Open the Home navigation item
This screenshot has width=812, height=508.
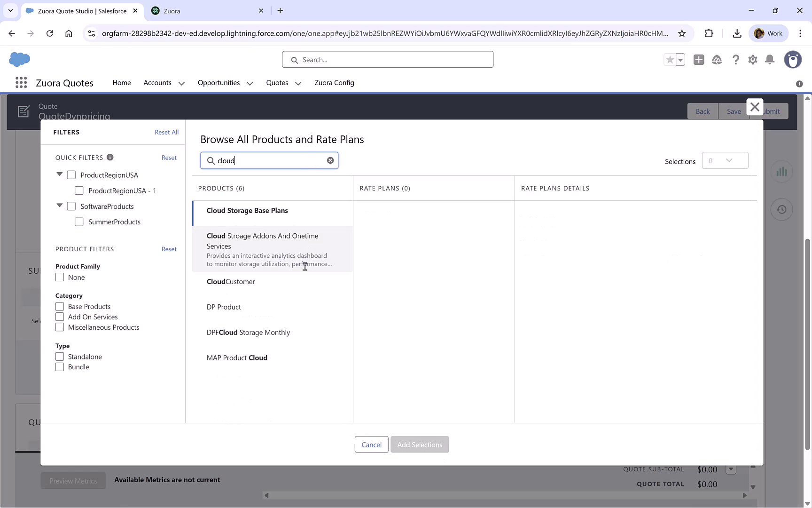(121, 82)
